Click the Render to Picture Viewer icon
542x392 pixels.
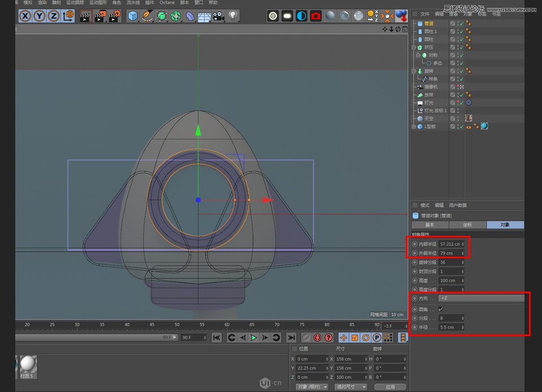pos(99,16)
